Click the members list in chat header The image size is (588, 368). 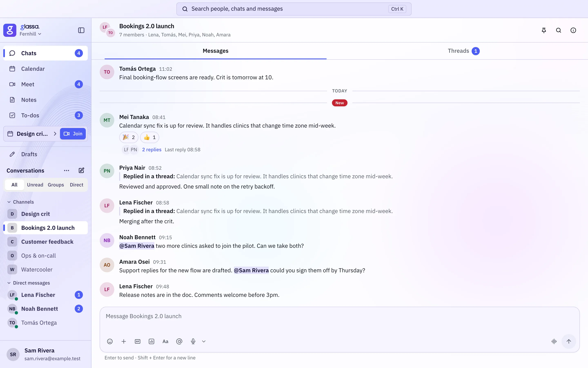(175, 35)
